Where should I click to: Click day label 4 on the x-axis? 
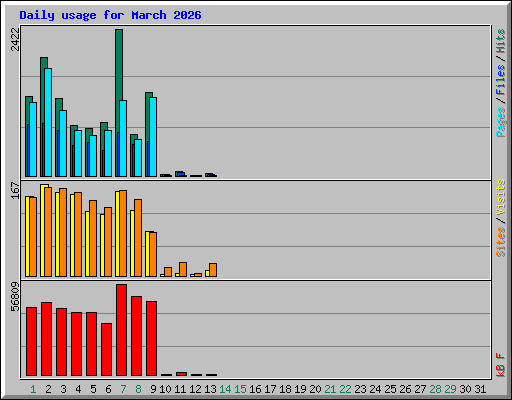pos(78,389)
